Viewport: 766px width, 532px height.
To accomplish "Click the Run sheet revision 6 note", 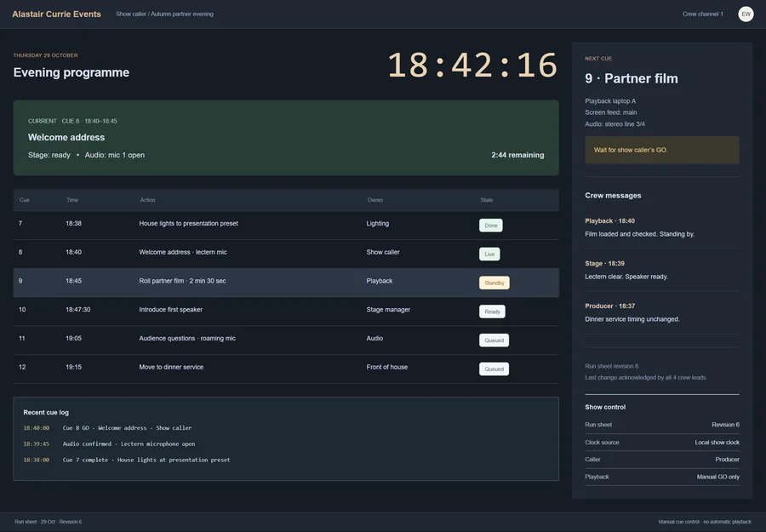I will click(612, 366).
